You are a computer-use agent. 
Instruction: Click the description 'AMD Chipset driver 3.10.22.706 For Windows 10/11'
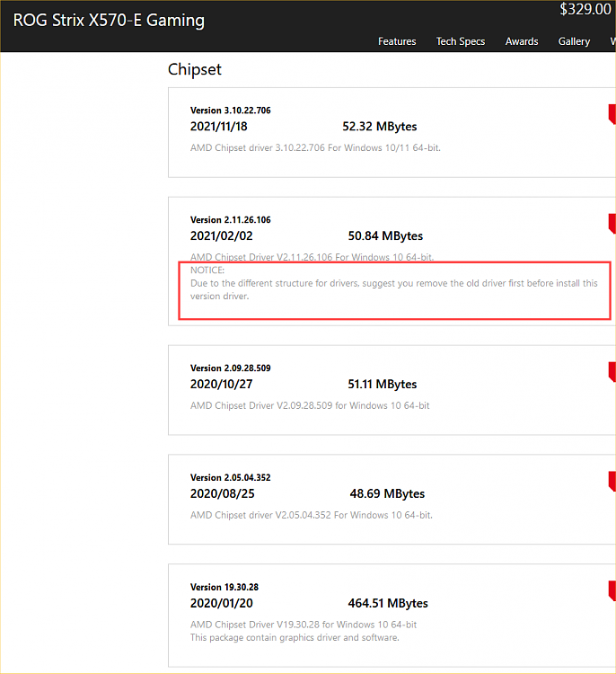[316, 148]
